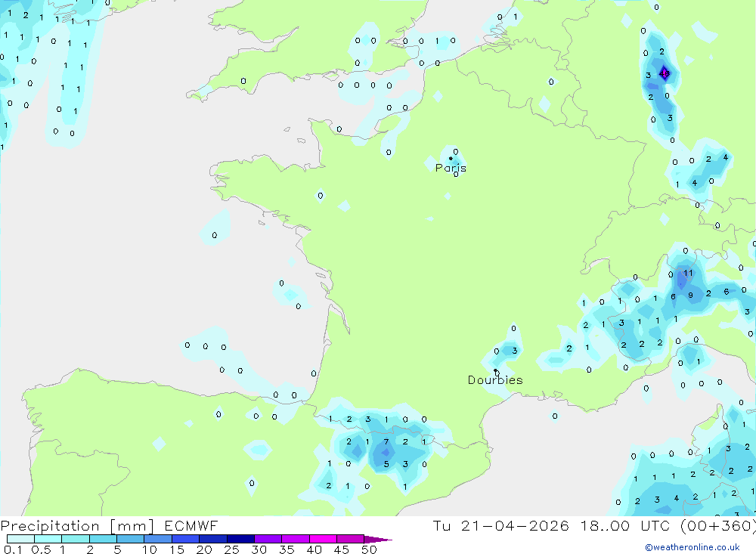
Task: Click the purple 40 mm peak over Germany
Action: pos(665,73)
